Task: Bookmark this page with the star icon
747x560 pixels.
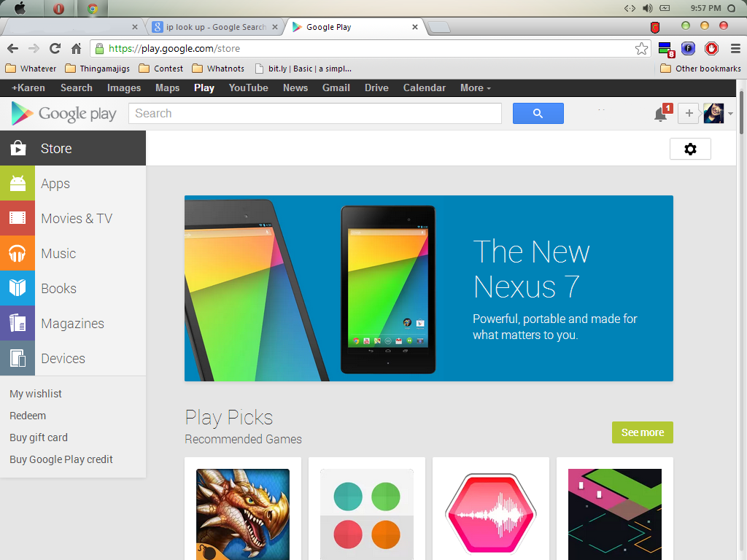Action: click(641, 49)
